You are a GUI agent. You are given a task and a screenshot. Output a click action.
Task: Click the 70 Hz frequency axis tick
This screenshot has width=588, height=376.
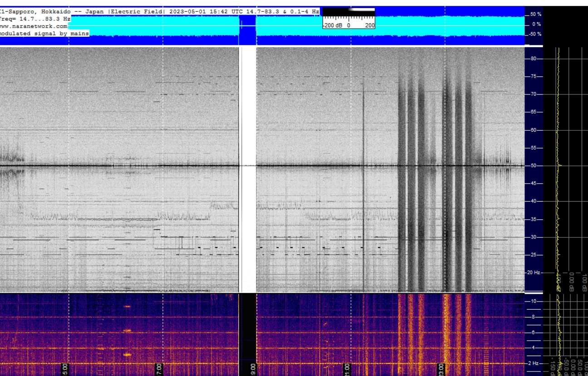pyautogui.click(x=534, y=94)
